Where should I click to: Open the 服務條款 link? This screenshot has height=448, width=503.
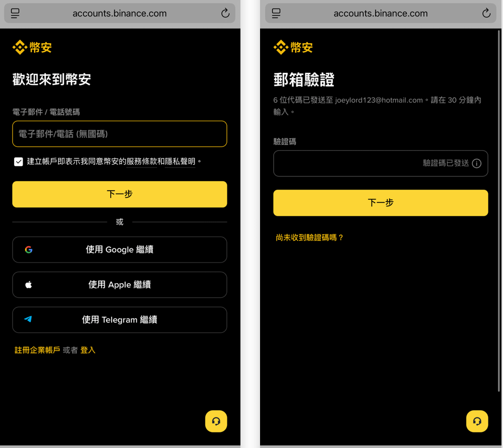click(142, 161)
